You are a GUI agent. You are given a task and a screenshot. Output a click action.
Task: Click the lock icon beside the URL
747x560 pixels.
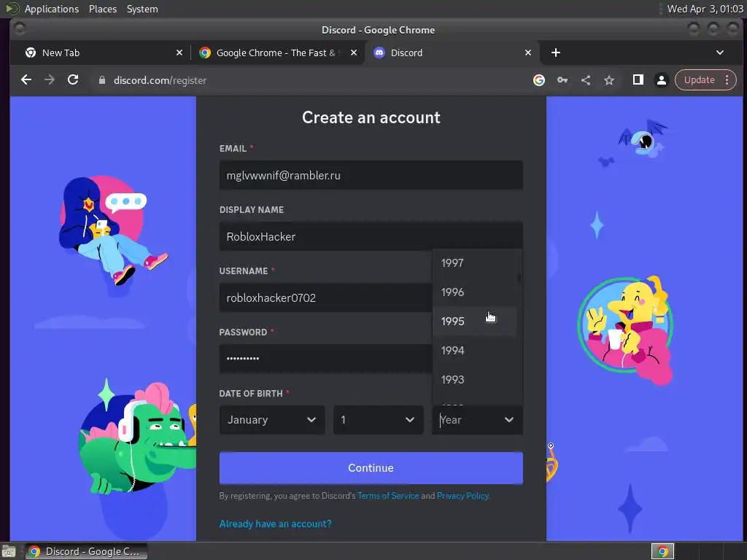point(101,80)
